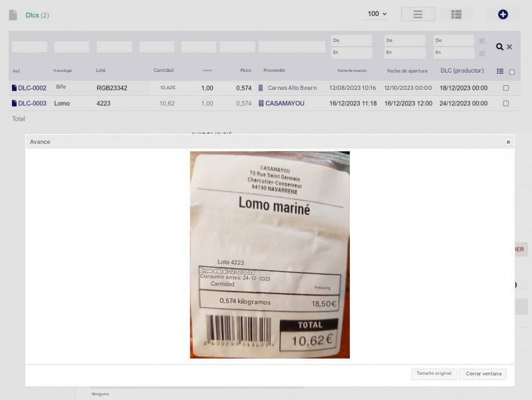Run search with the magnifier icon
The height and width of the screenshot is (400, 532).
pos(499,47)
